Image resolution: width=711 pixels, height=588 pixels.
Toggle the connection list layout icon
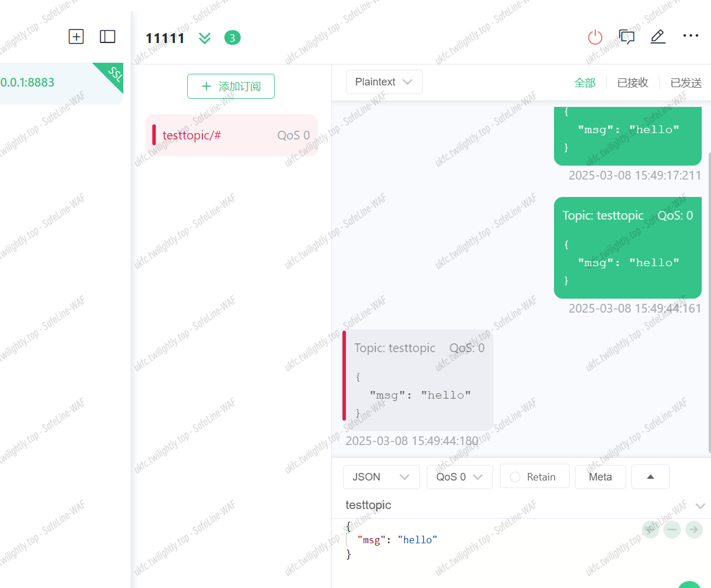[x=108, y=37]
